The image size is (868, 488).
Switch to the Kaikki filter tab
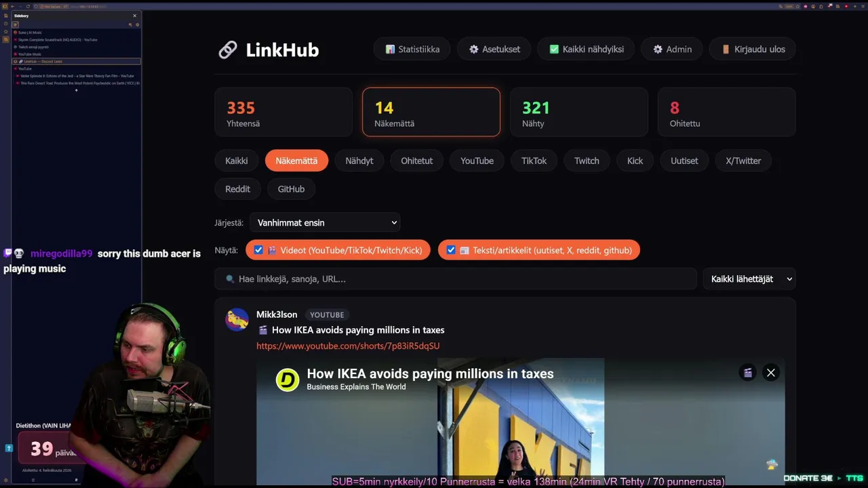point(237,161)
